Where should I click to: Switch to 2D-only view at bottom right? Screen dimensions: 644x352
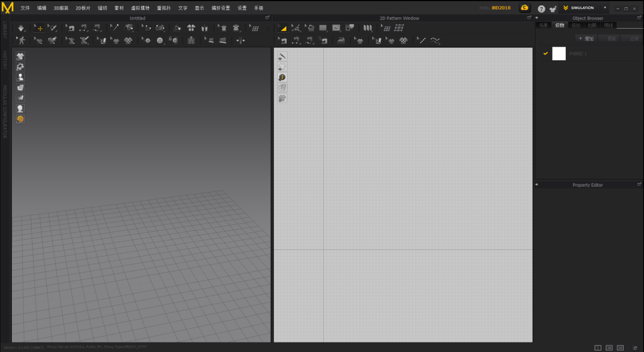[x=620, y=348]
